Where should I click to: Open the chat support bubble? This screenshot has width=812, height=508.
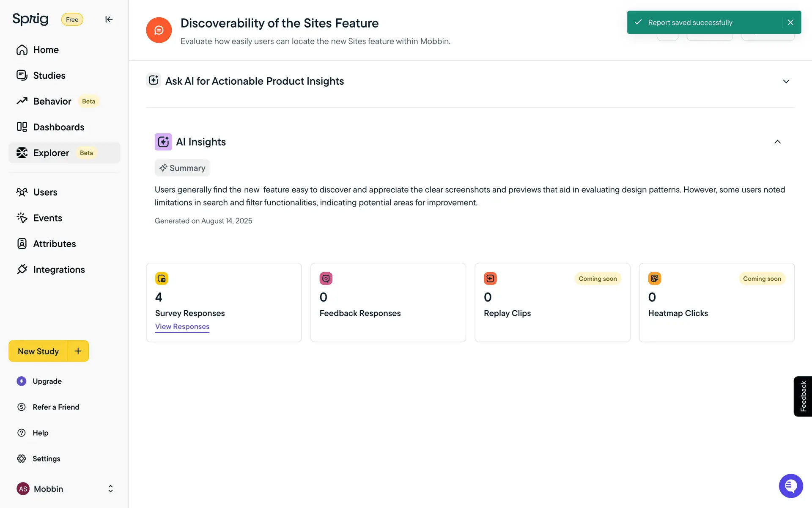click(790, 486)
